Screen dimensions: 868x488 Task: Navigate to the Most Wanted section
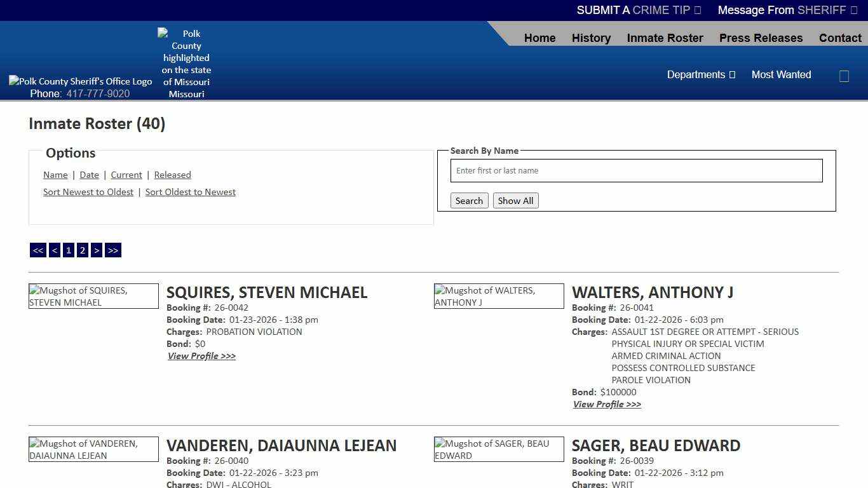[781, 74]
